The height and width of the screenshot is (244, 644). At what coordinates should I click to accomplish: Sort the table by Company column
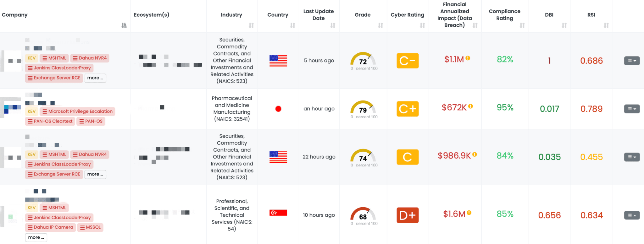(x=124, y=25)
